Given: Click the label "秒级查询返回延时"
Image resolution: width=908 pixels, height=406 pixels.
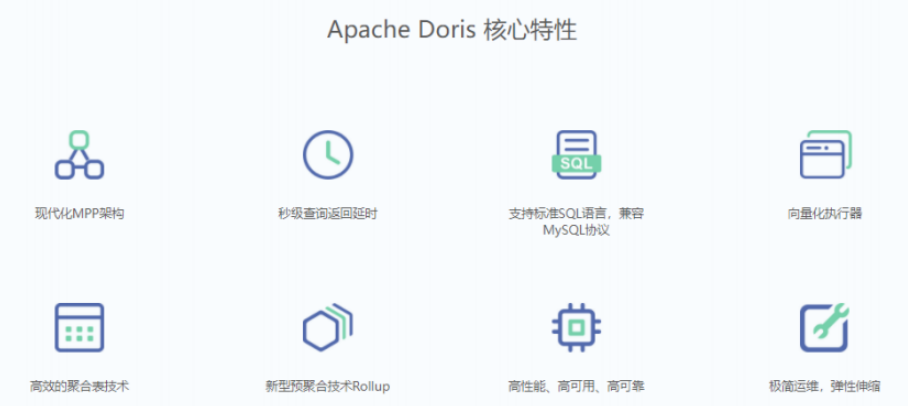Looking at the screenshot, I should point(328,213).
